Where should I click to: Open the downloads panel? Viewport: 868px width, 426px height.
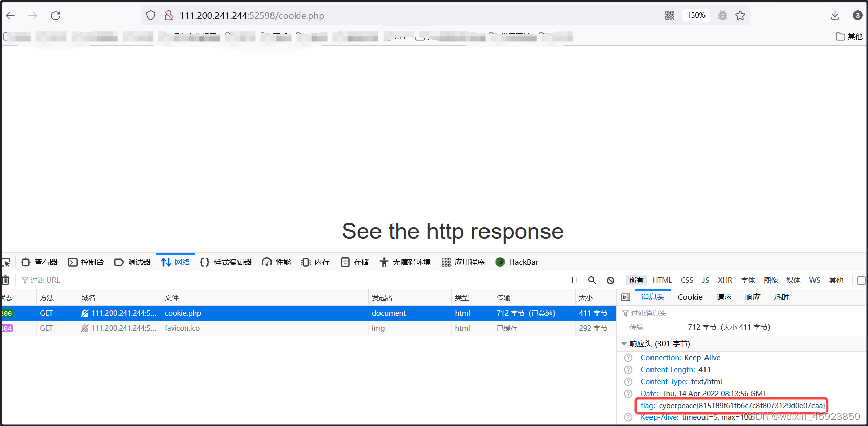[835, 15]
